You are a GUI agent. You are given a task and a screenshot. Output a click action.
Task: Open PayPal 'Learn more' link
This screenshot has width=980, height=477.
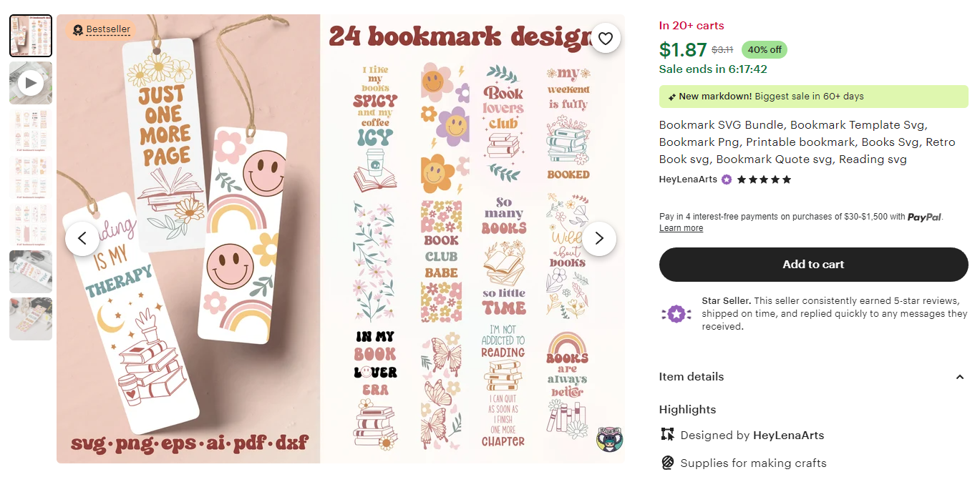point(681,228)
